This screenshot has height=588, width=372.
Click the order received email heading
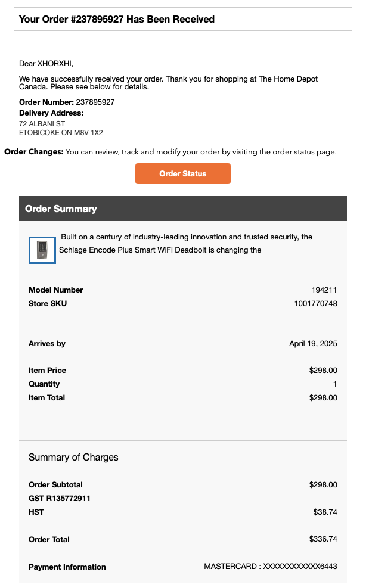click(x=116, y=19)
